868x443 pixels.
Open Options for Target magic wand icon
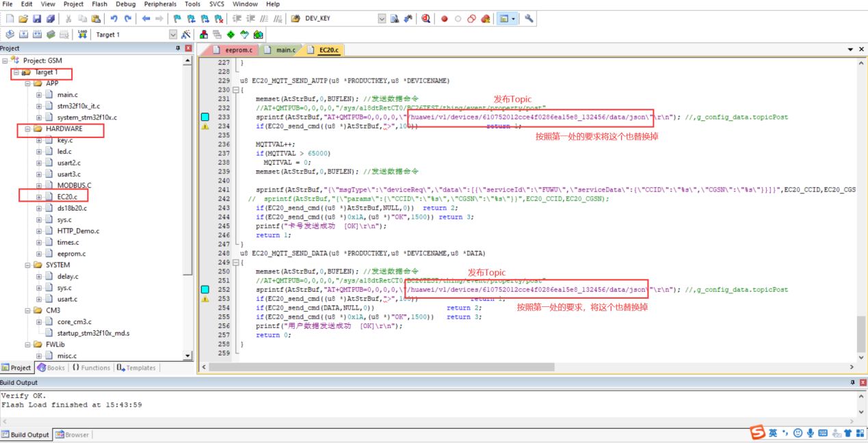coord(187,34)
